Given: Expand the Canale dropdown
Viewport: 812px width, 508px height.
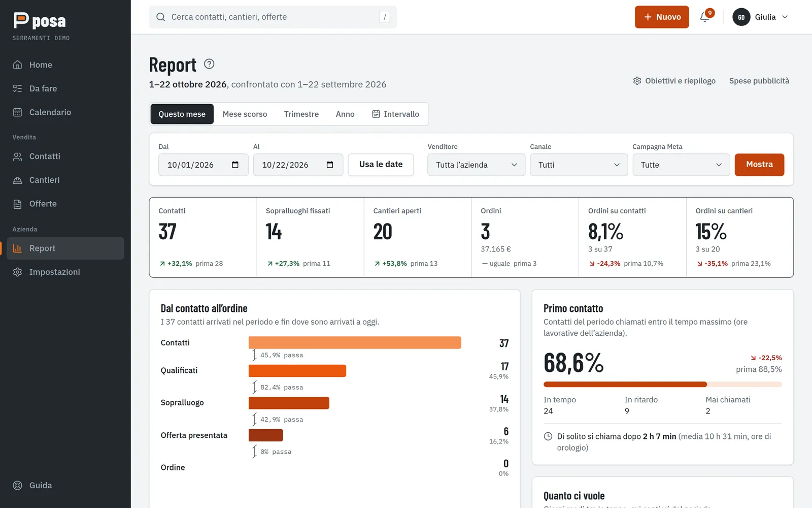Looking at the screenshot, I should point(579,165).
